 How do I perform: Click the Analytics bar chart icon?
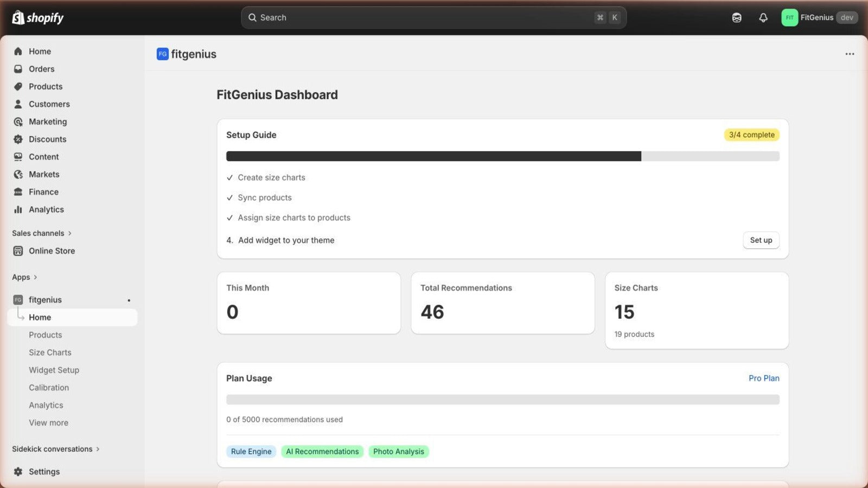[18, 210]
